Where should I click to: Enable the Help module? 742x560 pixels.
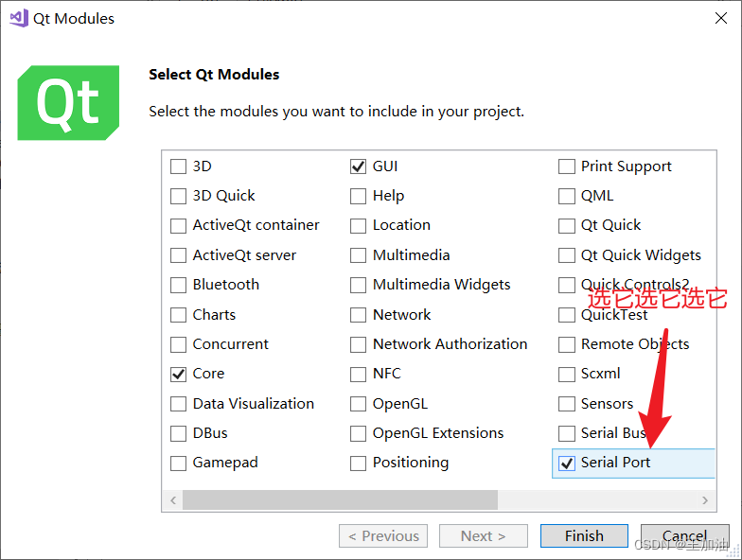[358, 196]
